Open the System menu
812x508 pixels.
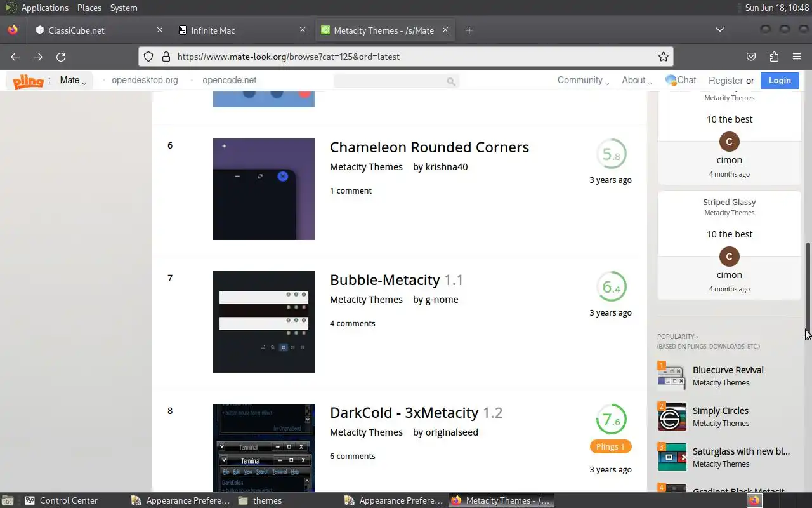point(124,8)
